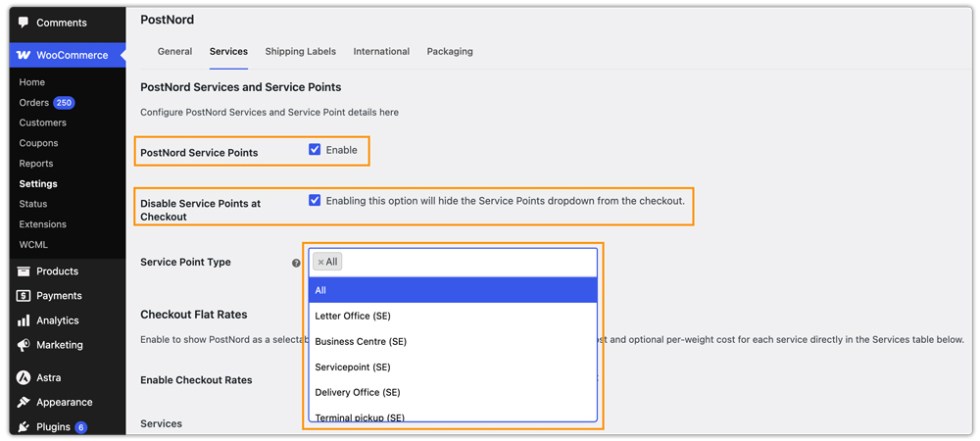Click the Appearance paintbrush icon
This screenshot has height=441, width=980.
coord(23,402)
